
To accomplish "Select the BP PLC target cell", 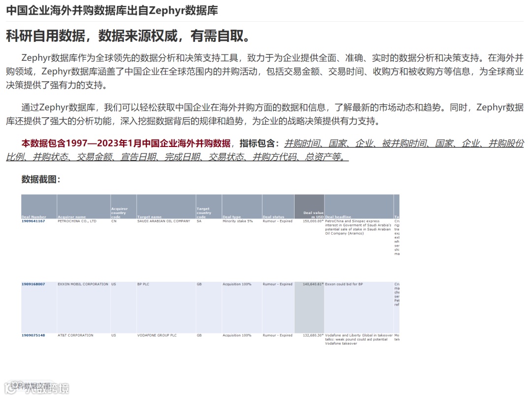I will point(143,284).
